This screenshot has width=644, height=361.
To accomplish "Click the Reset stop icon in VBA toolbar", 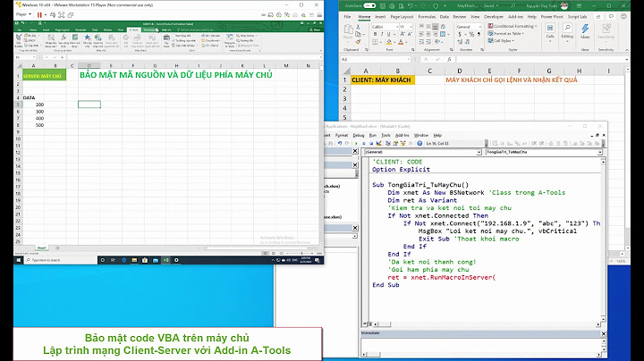I will (x=371, y=144).
